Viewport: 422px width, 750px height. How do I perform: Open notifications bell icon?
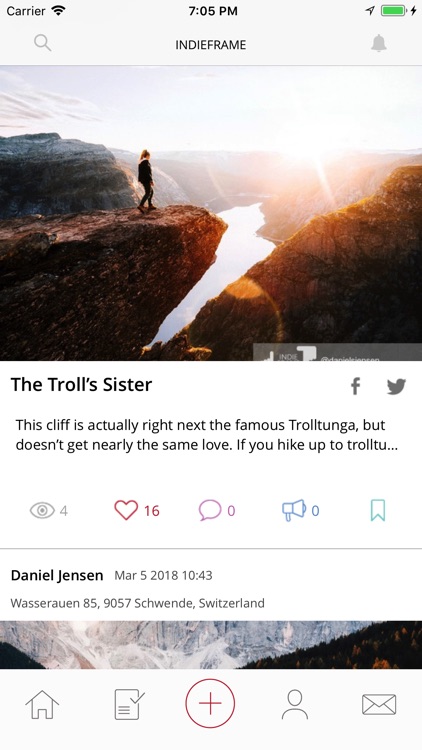point(378,44)
